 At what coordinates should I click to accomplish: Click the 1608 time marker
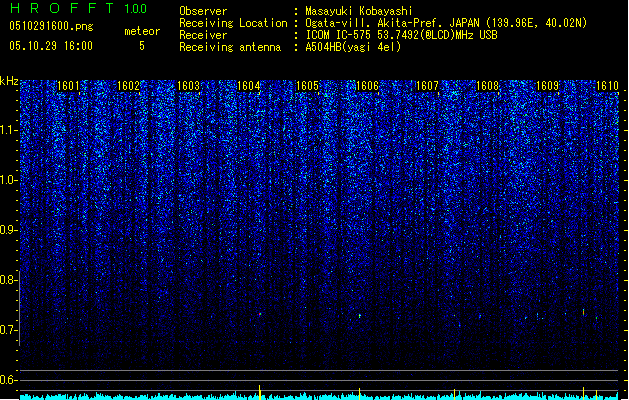487,86
